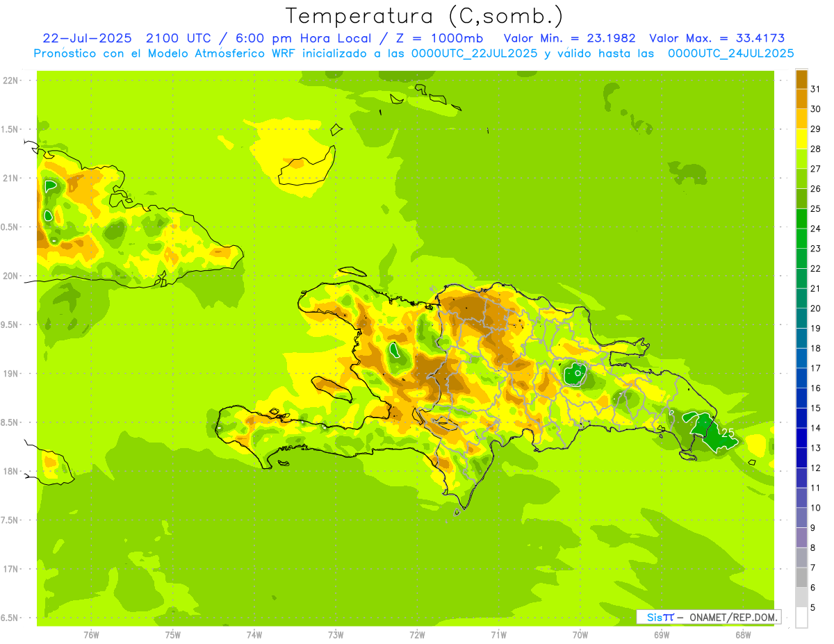
Task: Click the "25" contour label on the map
Action: [x=728, y=433]
